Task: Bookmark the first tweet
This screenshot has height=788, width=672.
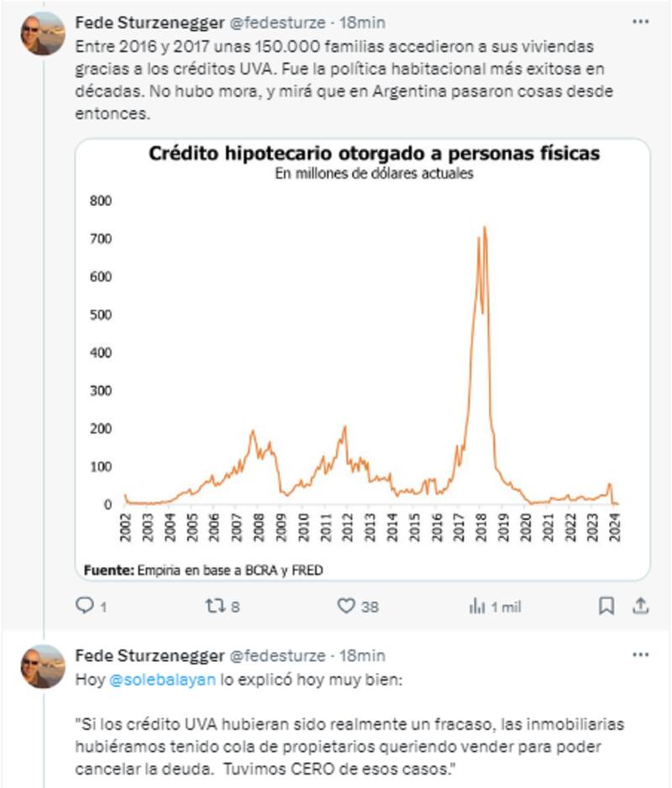Action: click(x=606, y=606)
